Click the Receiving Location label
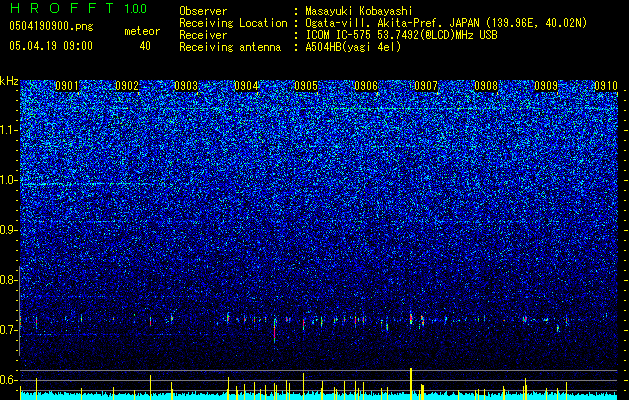The image size is (629, 400). [x=233, y=23]
